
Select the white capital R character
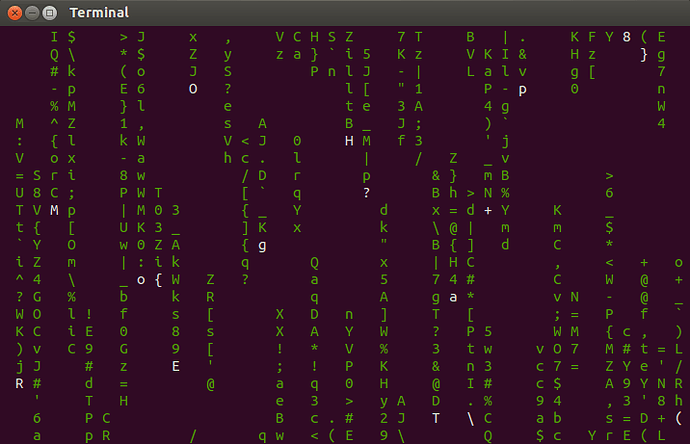19,384
